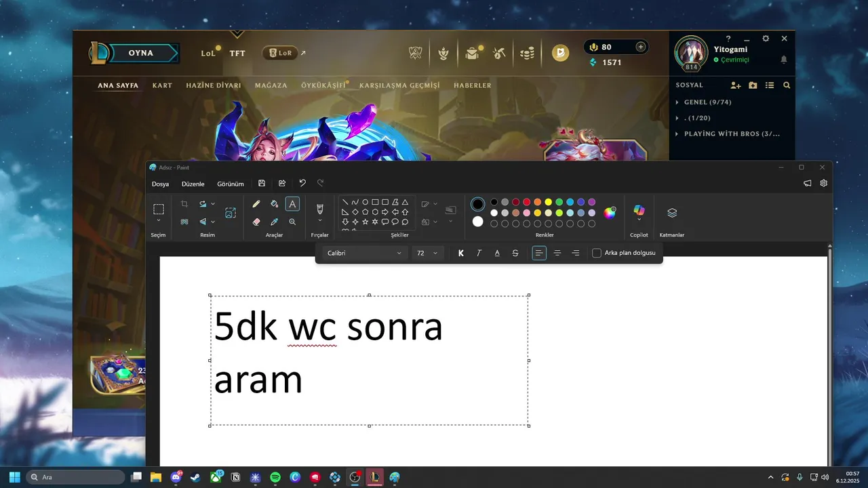This screenshot has width=868, height=488.
Task: Pick the red color swatch in Paint
Action: pos(527,202)
